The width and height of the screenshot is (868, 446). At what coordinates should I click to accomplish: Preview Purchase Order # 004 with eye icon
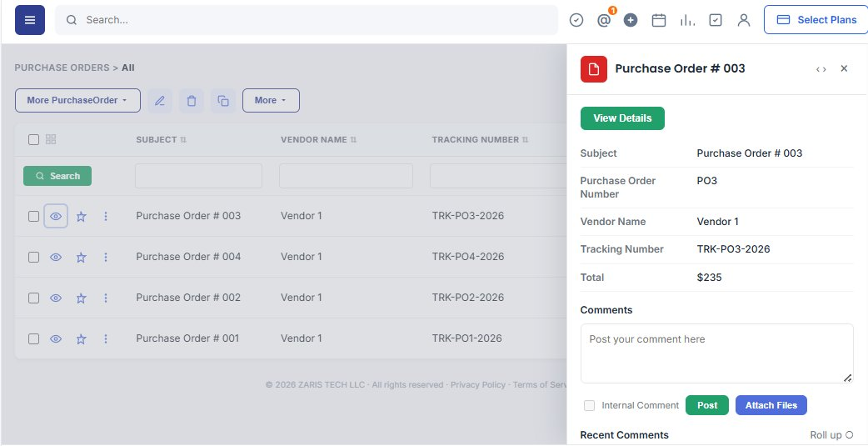(56, 257)
